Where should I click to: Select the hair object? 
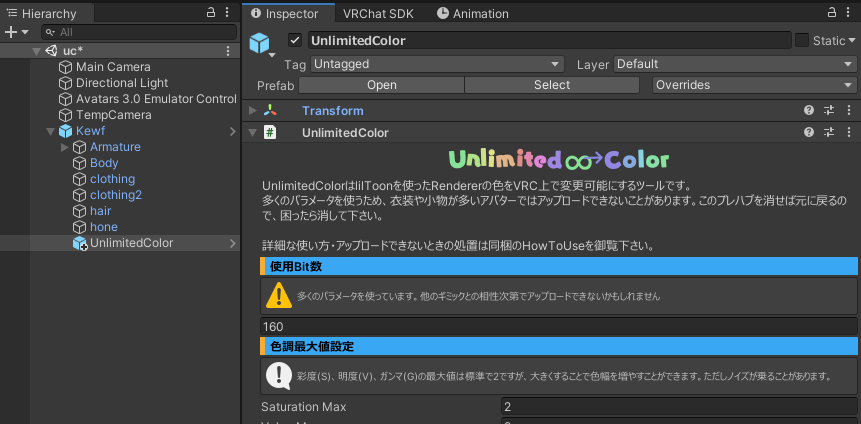[x=100, y=210]
